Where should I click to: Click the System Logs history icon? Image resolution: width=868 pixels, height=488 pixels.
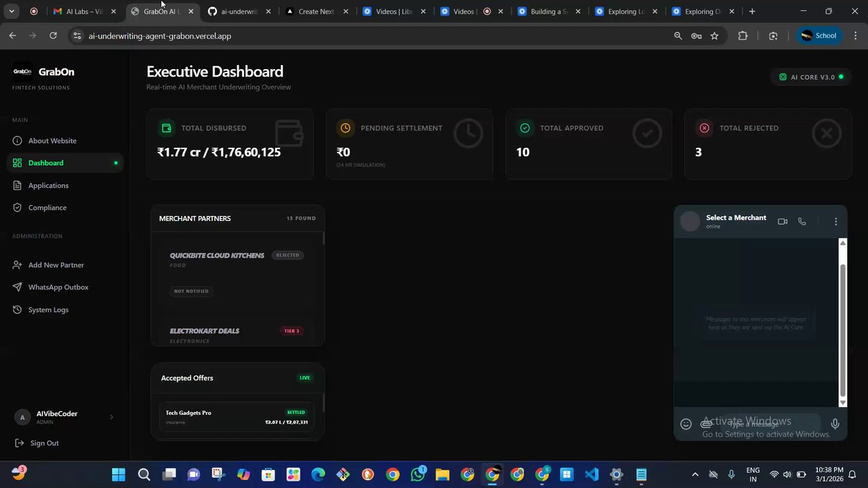click(18, 310)
